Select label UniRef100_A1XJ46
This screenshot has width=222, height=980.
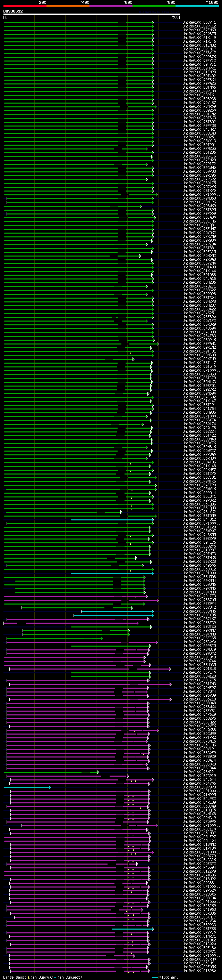click(199, 41)
